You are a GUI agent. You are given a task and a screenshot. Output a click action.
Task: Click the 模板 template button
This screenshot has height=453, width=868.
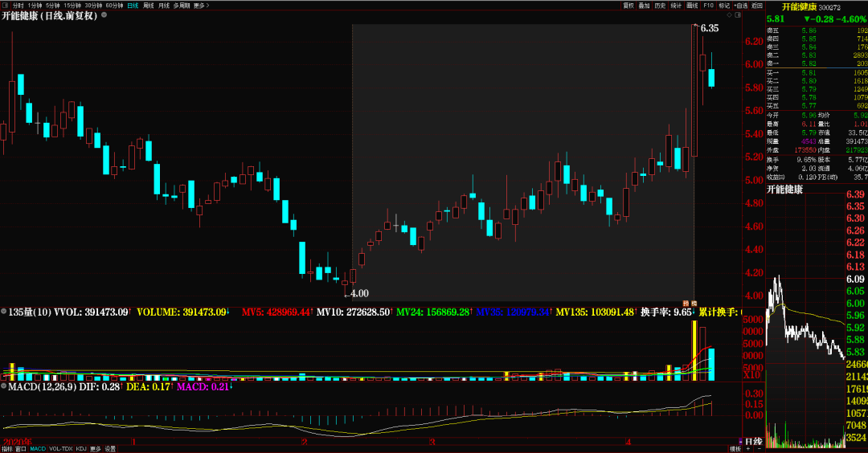735,449
